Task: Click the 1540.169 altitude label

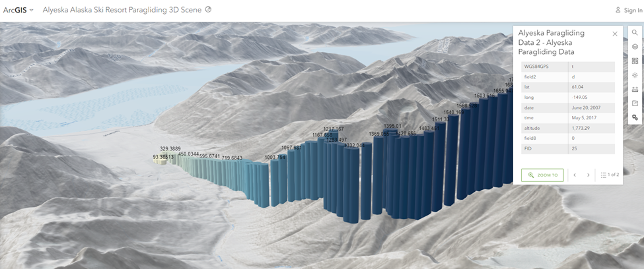Action: (x=454, y=112)
